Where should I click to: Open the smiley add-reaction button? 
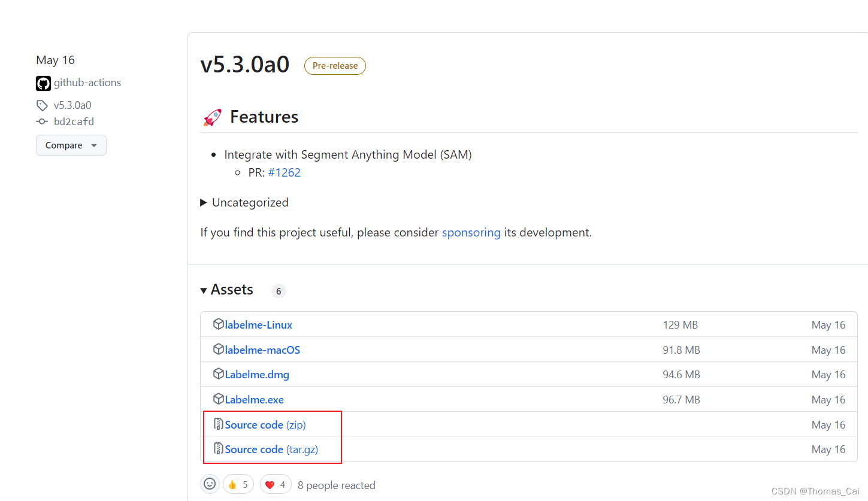pos(210,484)
